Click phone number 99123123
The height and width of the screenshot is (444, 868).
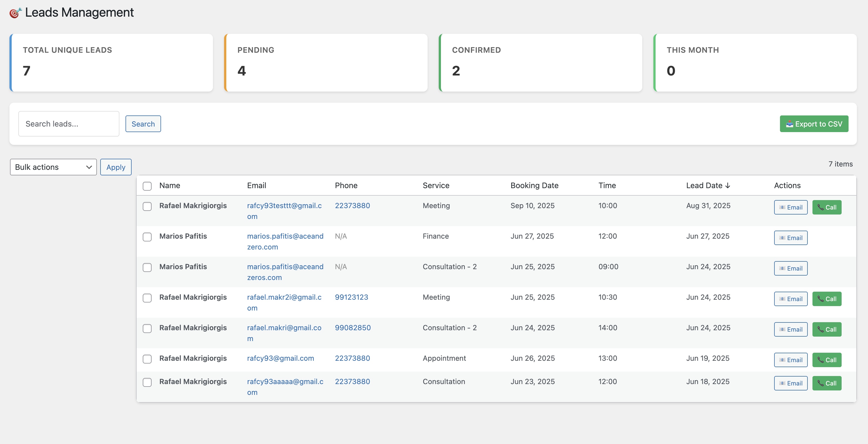351,297
